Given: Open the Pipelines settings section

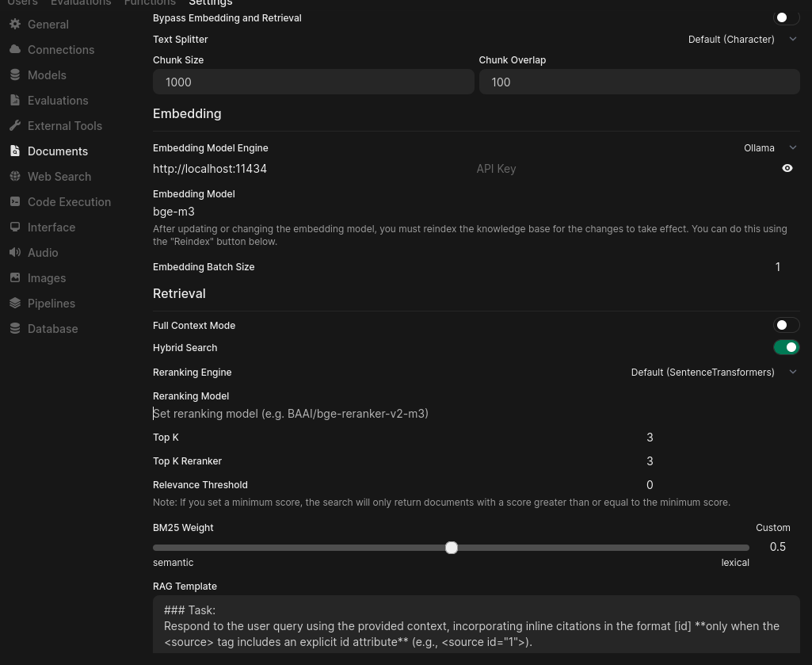Looking at the screenshot, I should click(x=51, y=303).
